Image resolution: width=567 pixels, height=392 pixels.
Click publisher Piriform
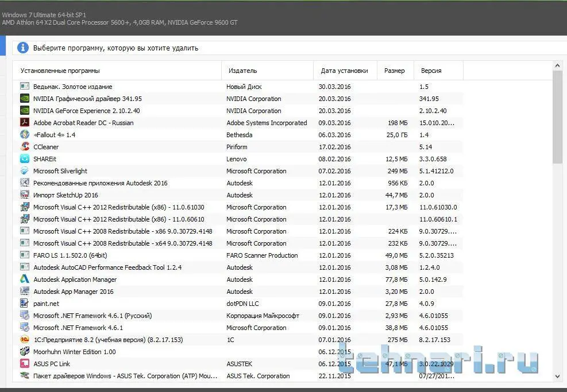tap(237, 147)
